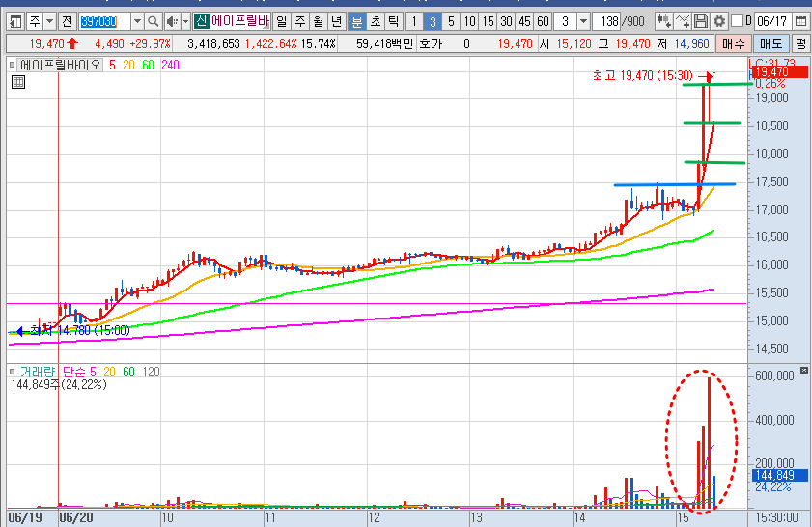Click the 120 volume average legend
The image size is (812, 527).
151,372
